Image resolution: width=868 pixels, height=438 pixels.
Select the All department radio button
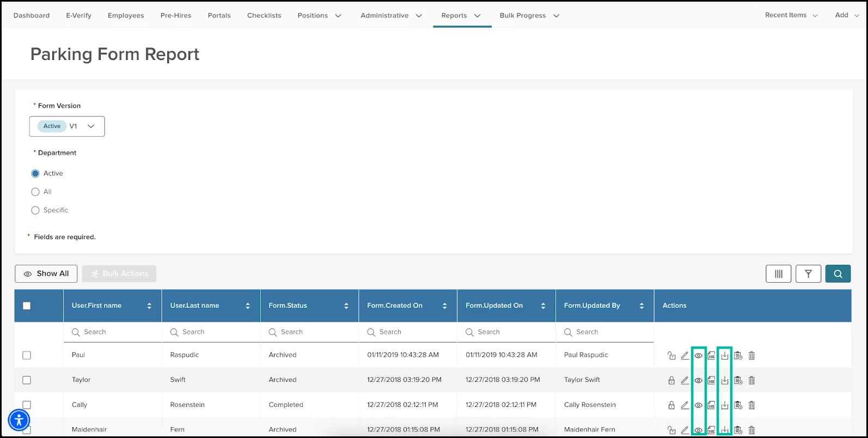tap(35, 192)
